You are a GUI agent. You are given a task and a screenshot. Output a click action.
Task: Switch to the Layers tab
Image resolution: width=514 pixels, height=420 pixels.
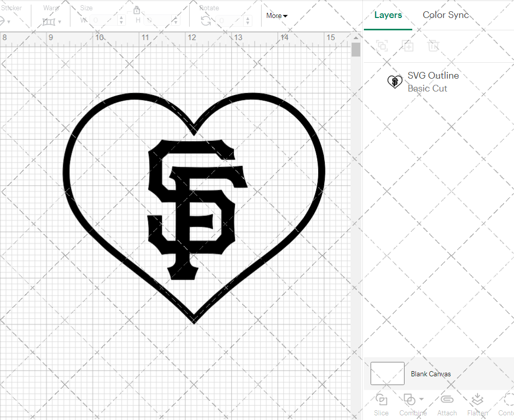(x=388, y=15)
